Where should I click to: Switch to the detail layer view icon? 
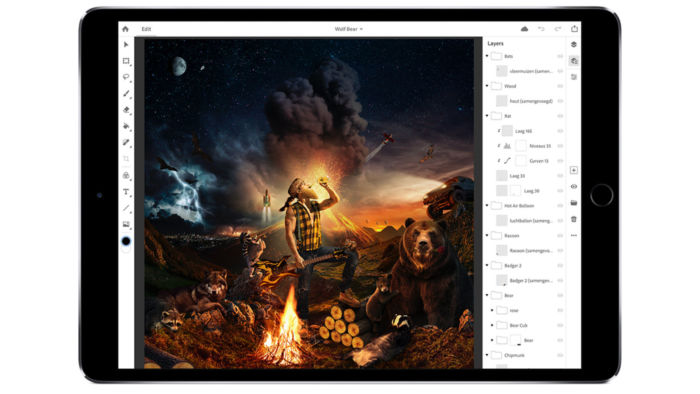click(574, 61)
